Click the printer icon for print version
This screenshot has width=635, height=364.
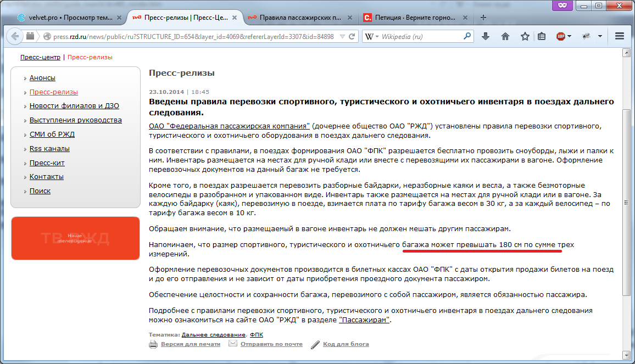point(153,344)
